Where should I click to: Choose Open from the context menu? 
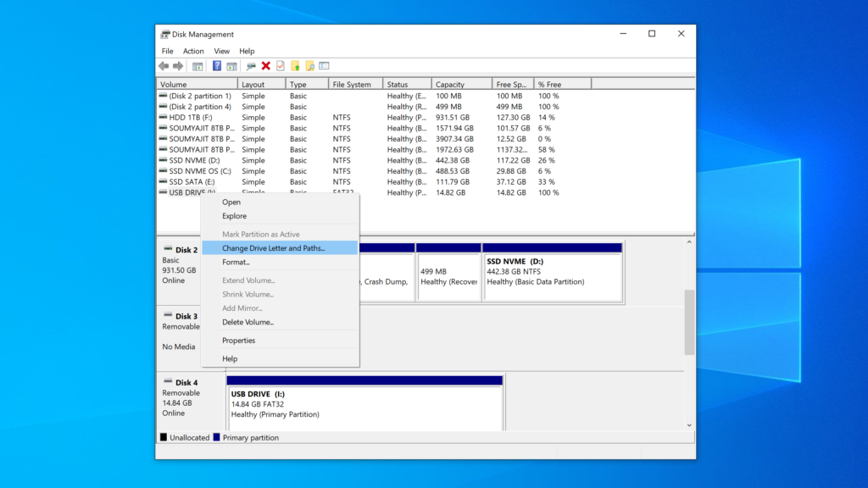coord(280,202)
